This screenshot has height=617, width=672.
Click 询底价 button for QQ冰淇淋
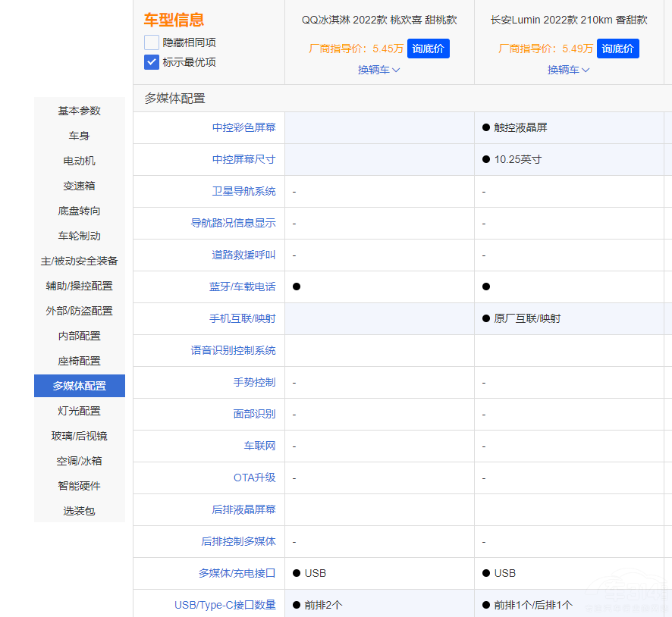point(429,49)
